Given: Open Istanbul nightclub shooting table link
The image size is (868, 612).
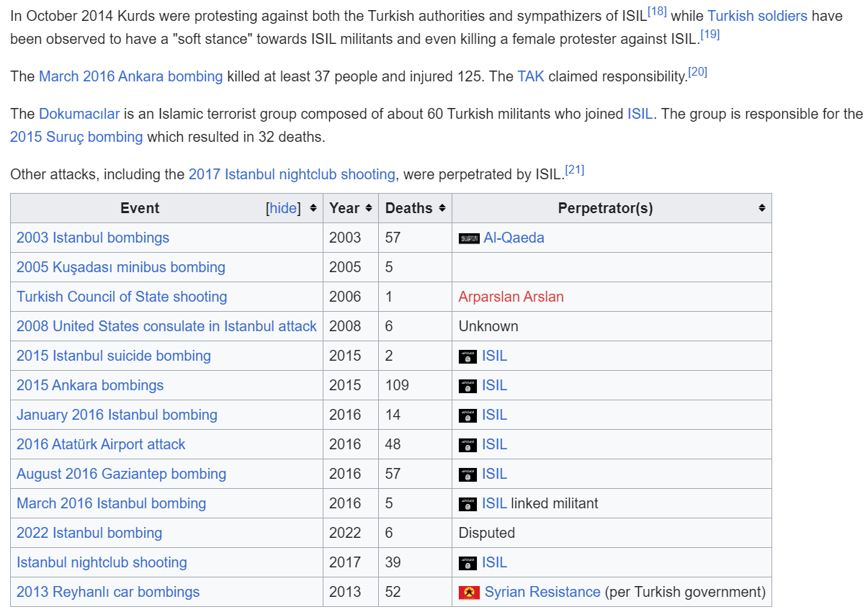Looking at the screenshot, I should point(102,562).
